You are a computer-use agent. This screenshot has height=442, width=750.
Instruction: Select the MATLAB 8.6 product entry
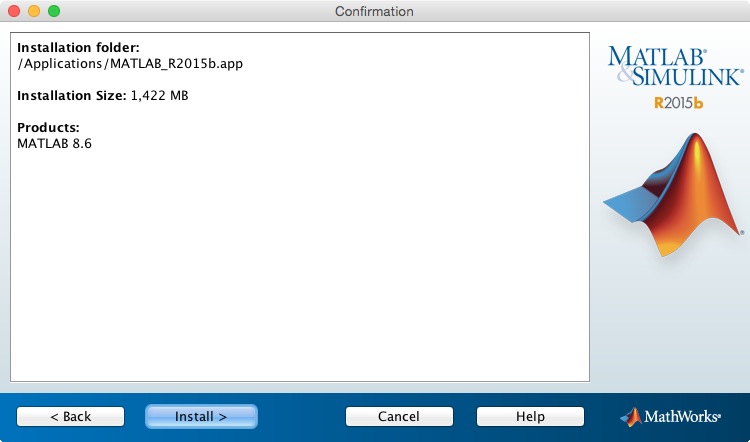point(55,144)
